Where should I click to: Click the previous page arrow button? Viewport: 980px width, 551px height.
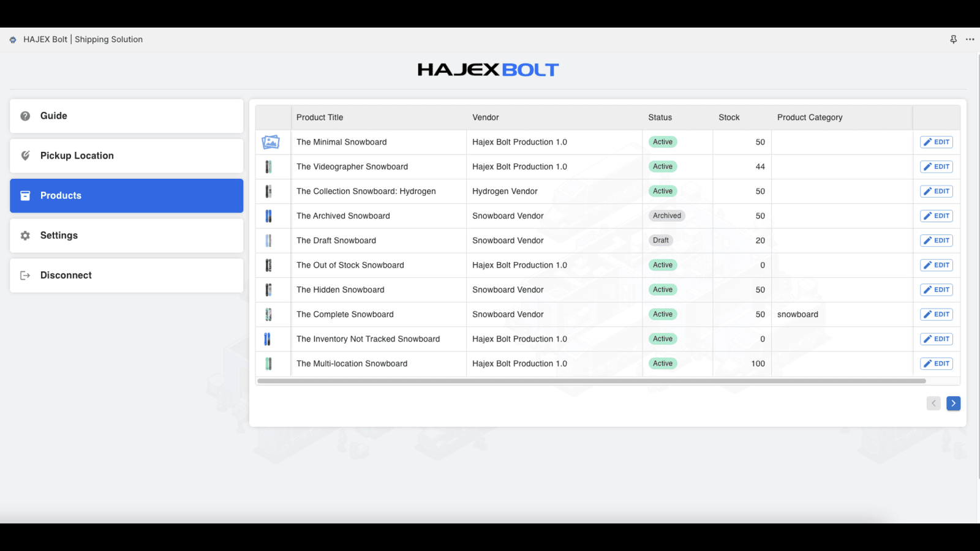933,403
